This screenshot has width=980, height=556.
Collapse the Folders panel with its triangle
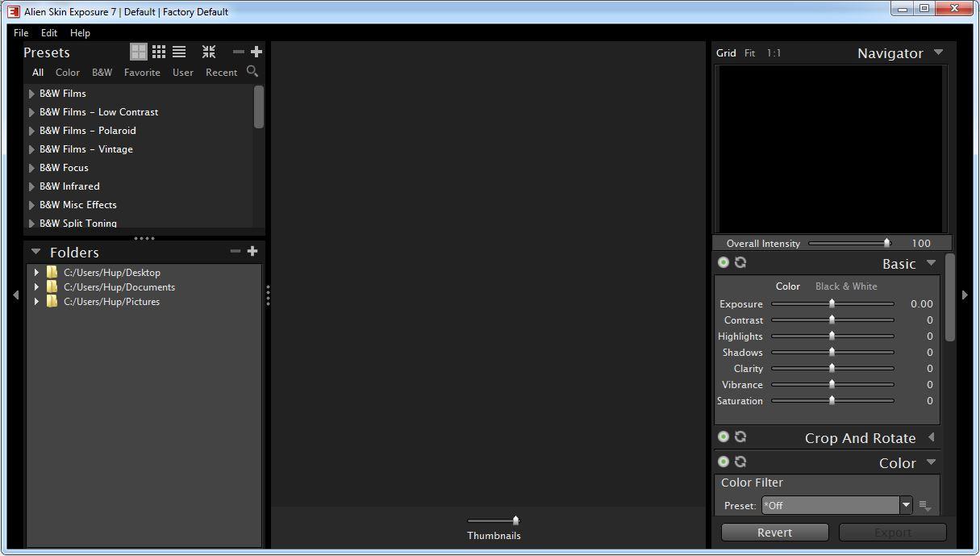pyautogui.click(x=35, y=252)
